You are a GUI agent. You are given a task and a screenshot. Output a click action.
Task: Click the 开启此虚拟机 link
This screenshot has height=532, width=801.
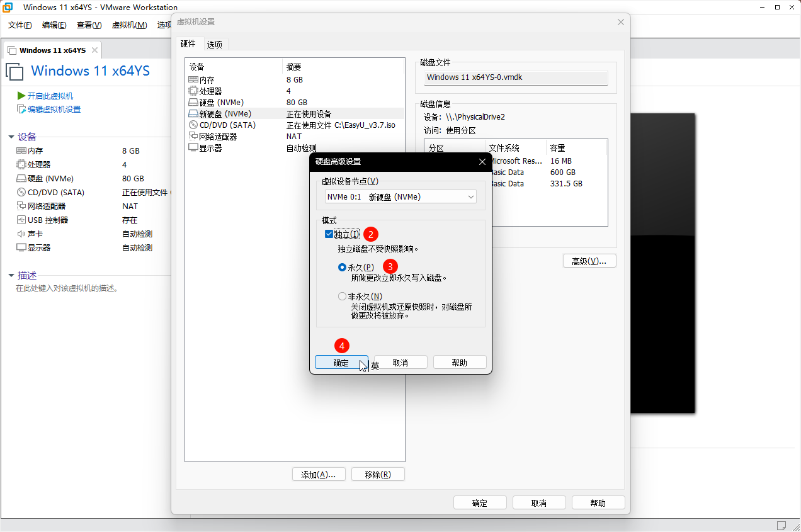(50, 96)
